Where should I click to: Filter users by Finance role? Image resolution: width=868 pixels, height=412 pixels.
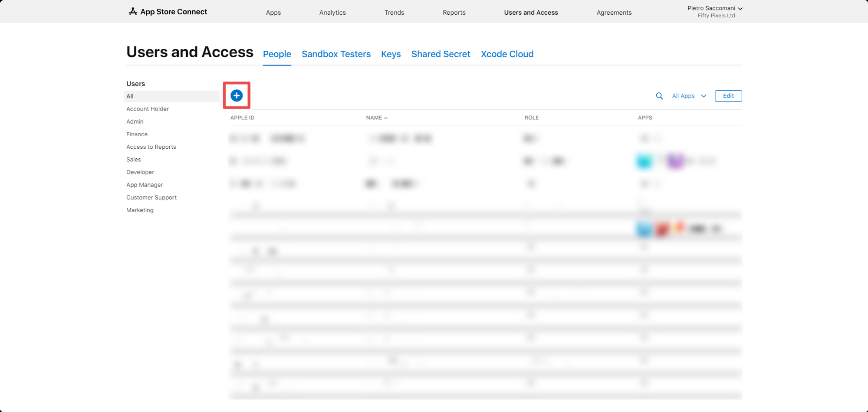(x=137, y=134)
